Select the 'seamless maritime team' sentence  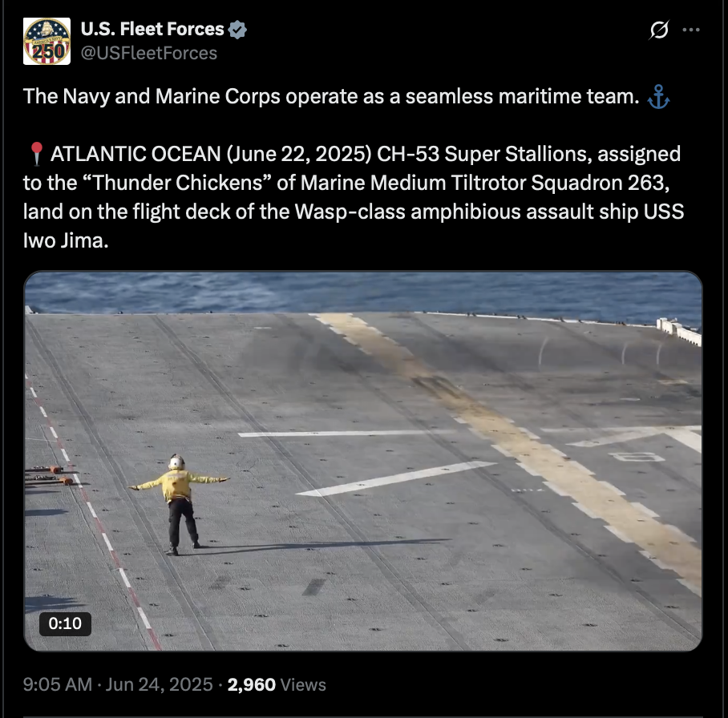pyautogui.click(x=331, y=96)
